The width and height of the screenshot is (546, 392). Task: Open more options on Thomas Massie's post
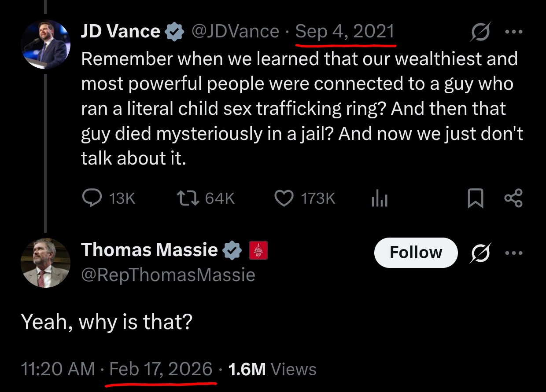(514, 253)
